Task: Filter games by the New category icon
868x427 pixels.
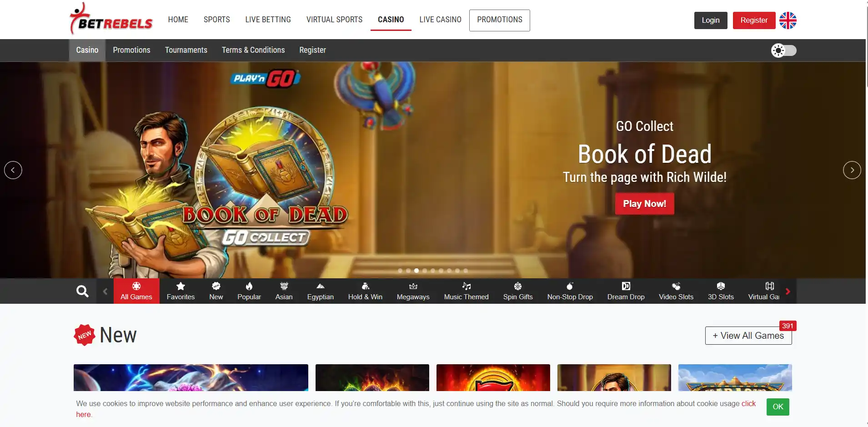Action: (216, 291)
